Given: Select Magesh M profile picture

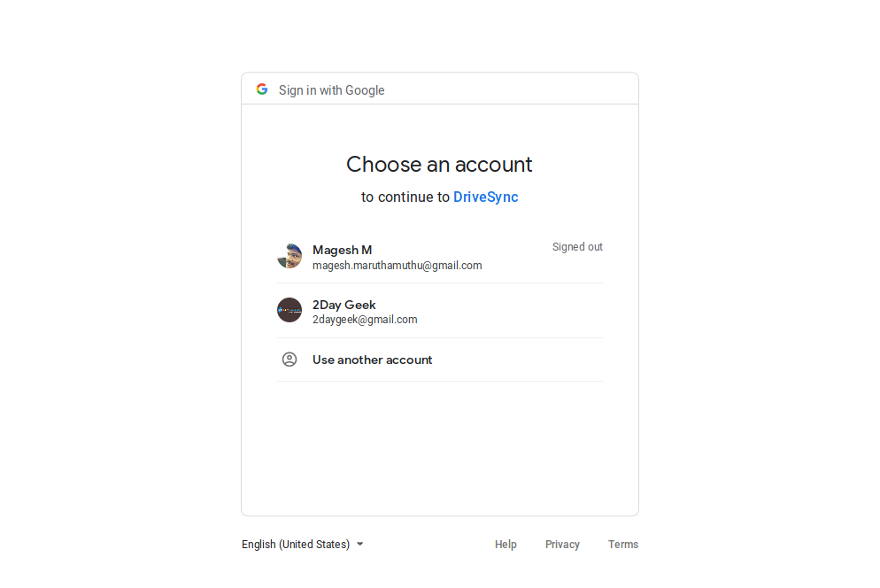Looking at the screenshot, I should click(x=289, y=256).
